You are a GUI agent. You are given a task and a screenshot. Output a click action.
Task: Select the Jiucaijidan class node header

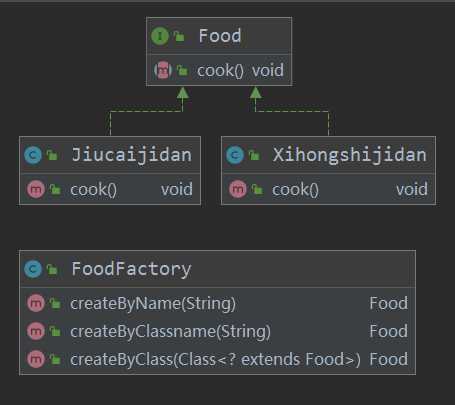point(110,155)
